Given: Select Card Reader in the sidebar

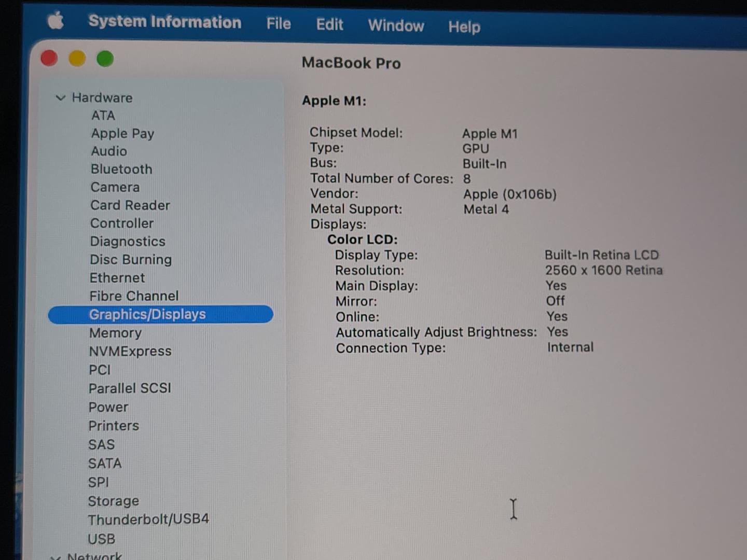Looking at the screenshot, I should coord(130,205).
